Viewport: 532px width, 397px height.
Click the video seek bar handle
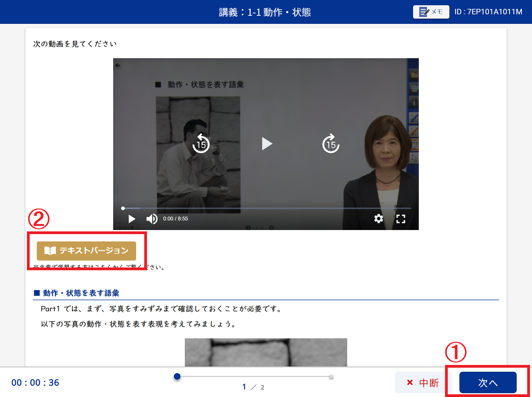[x=123, y=208]
